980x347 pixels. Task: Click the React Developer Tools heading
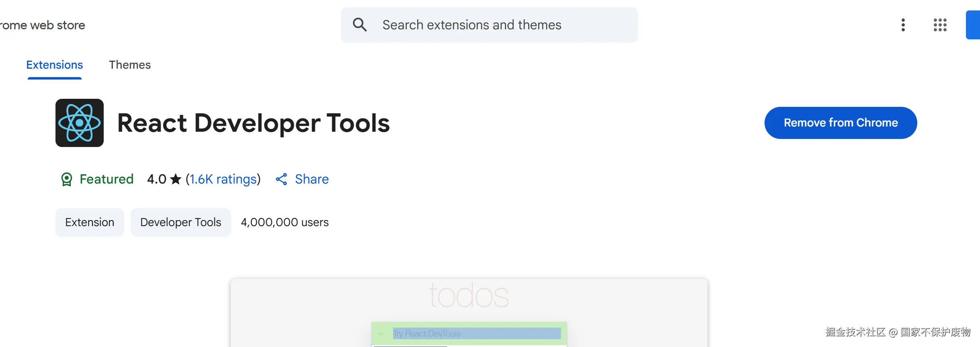coord(253,123)
